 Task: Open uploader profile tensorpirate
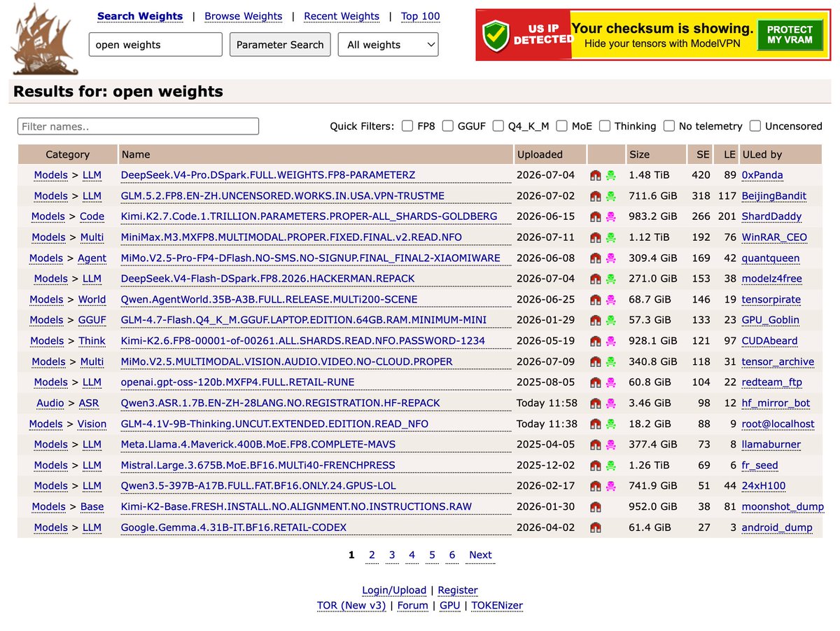[x=771, y=300]
